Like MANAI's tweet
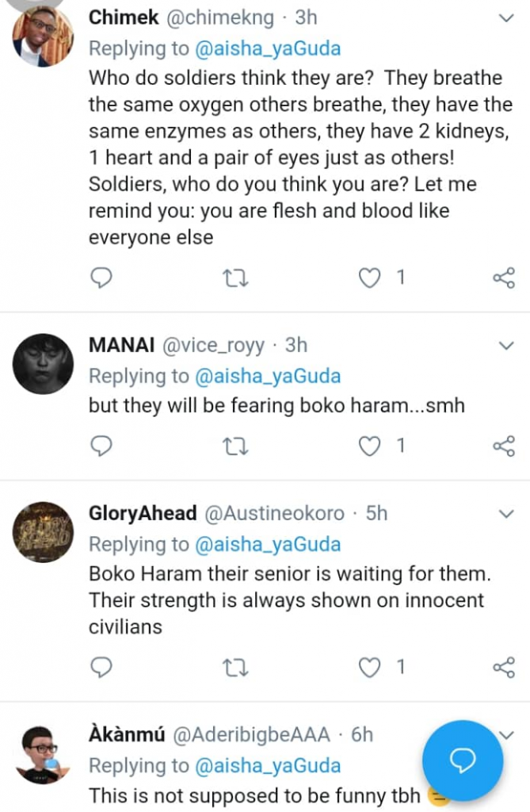 point(370,446)
